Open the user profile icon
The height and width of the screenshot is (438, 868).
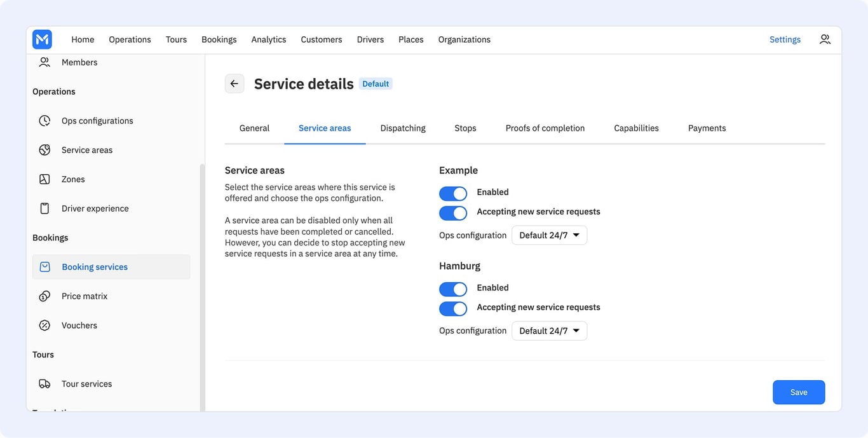pyautogui.click(x=825, y=39)
